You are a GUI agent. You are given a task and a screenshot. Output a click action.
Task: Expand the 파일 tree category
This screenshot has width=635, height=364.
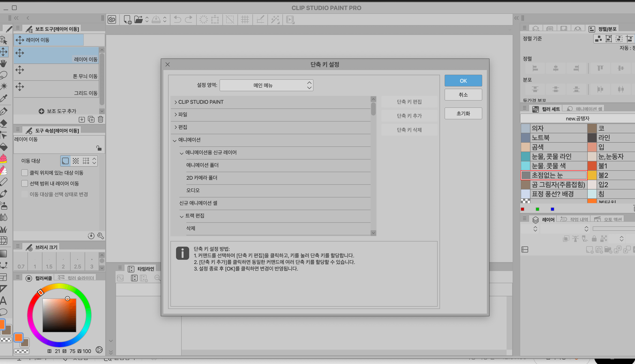[176, 115]
